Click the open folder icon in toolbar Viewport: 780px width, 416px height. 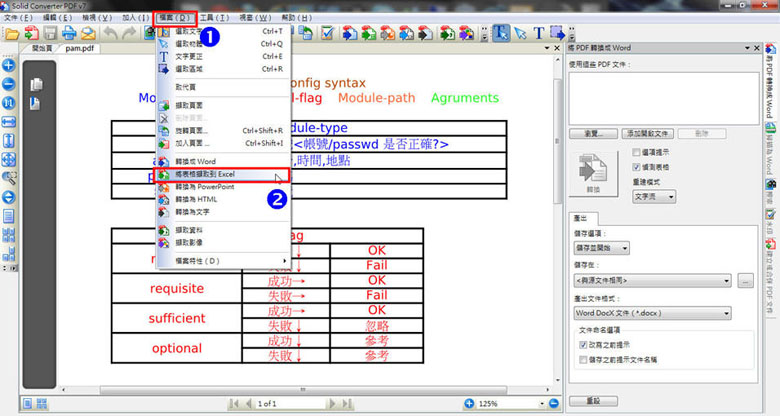(x=12, y=33)
